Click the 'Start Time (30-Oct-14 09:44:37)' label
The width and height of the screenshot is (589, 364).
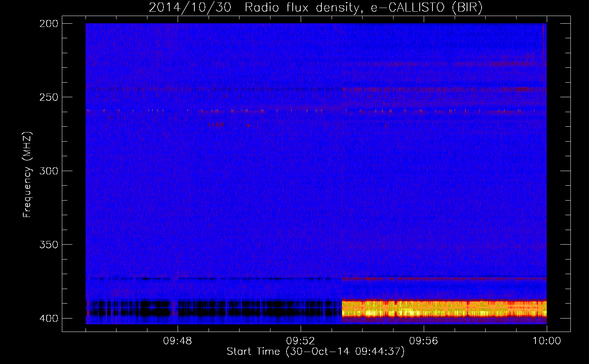316,352
